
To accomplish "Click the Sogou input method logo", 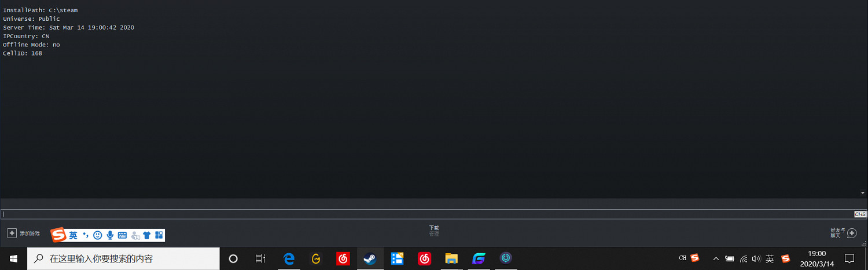I will pos(58,235).
